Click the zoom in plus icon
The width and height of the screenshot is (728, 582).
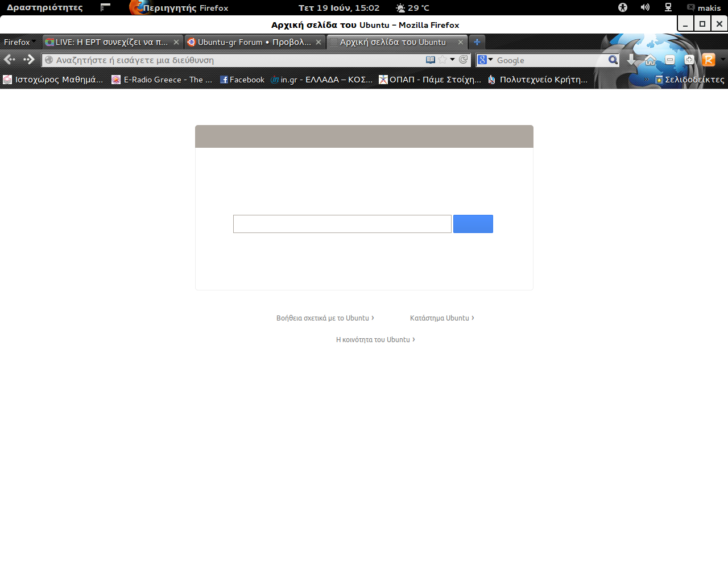pos(689,60)
